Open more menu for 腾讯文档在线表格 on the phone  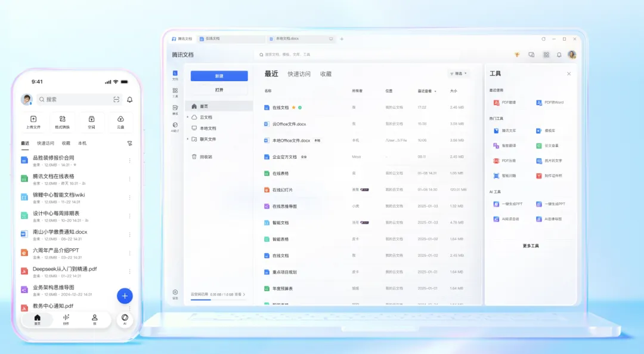click(130, 179)
